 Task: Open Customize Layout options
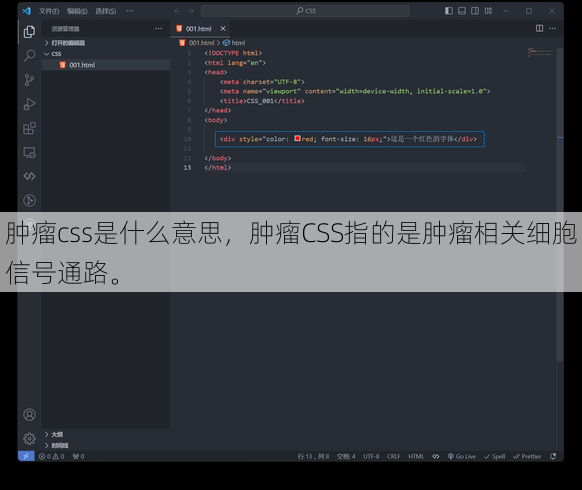coord(488,11)
